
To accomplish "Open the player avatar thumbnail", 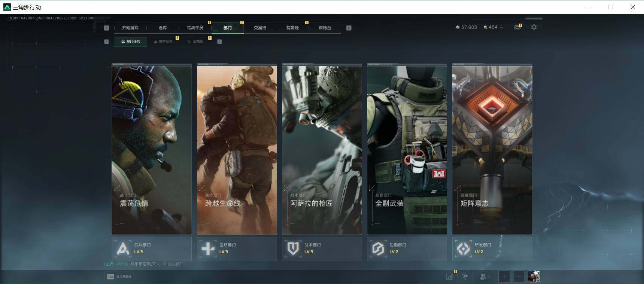I will pos(534,277).
